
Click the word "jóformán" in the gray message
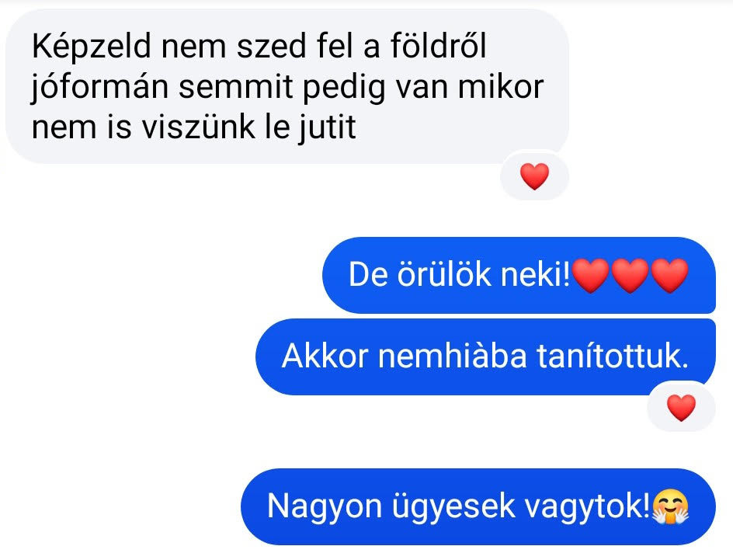pos(99,88)
